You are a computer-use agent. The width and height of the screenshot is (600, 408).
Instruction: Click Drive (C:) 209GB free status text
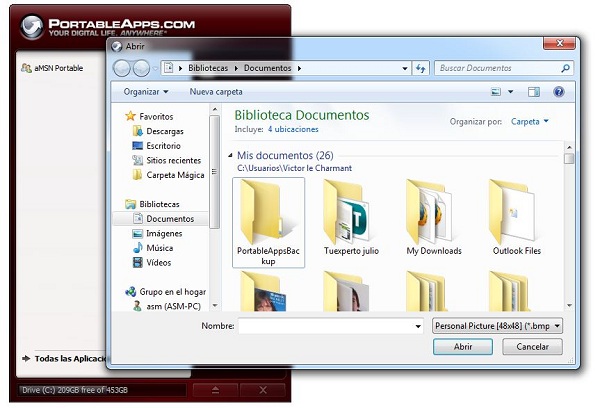tap(75, 390)
